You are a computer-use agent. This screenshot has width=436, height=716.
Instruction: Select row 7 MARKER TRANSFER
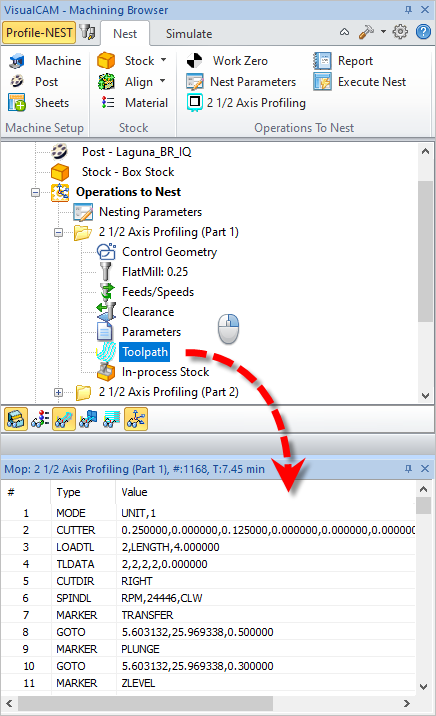(208, 615)
